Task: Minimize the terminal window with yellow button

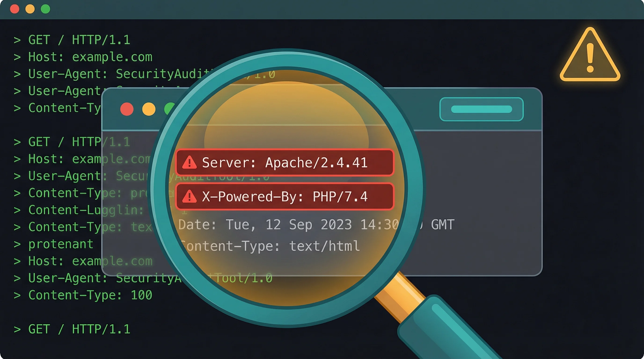Action: coord(30,9)
